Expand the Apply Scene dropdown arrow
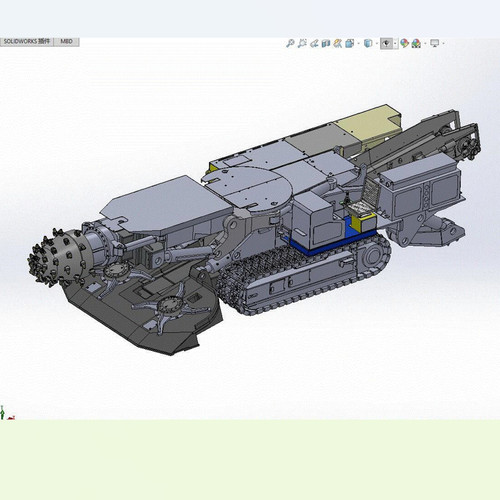The image size is (500, 500). [425, 43]
